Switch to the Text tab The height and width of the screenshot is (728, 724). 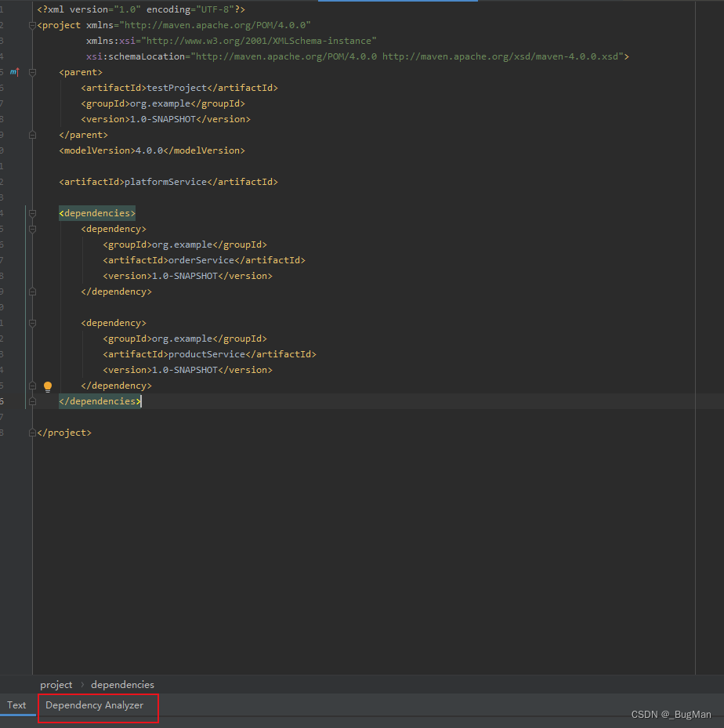(16, 705)
